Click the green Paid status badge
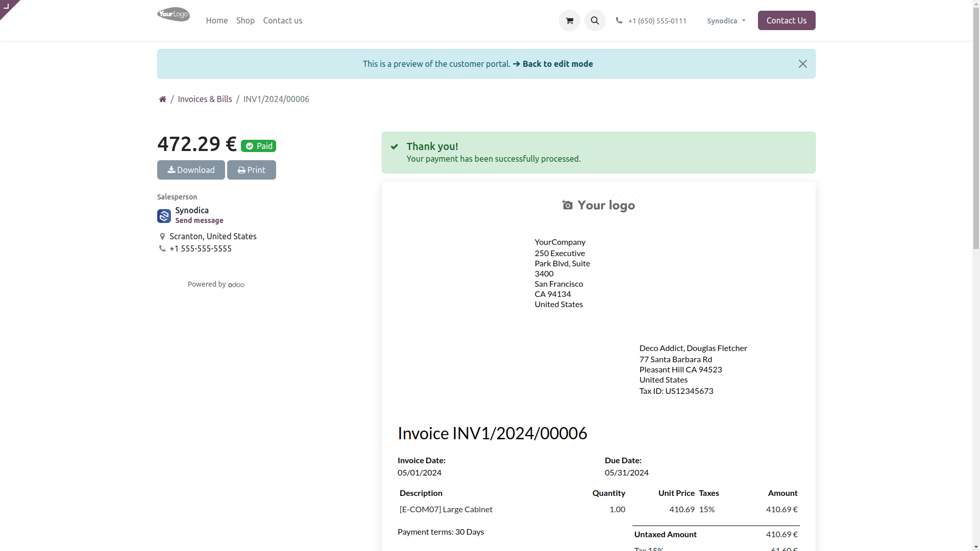 point(258,146)
